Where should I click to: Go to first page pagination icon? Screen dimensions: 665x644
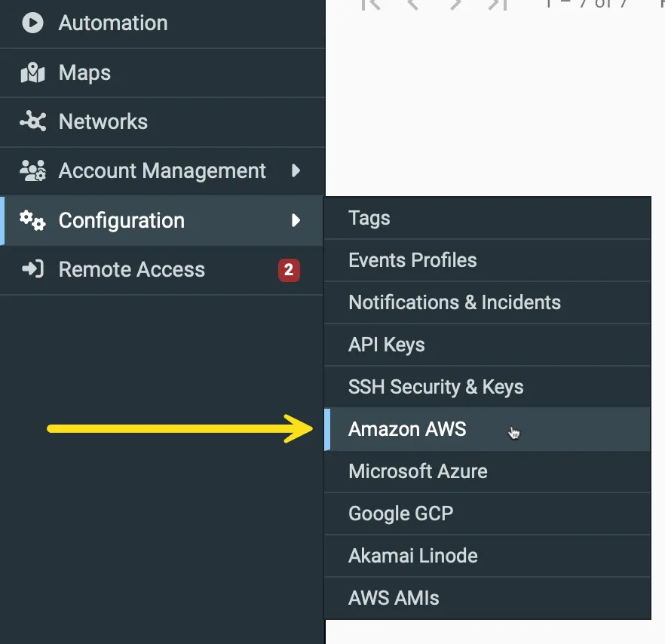pyautogui.click(x=371, y=5)
